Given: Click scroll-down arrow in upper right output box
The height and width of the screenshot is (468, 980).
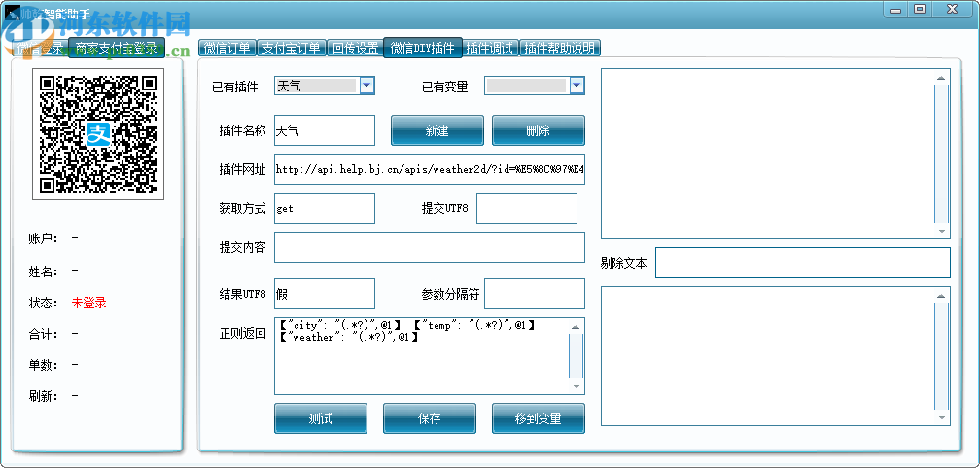Looking at the screenshot, I should click(942, 231).
